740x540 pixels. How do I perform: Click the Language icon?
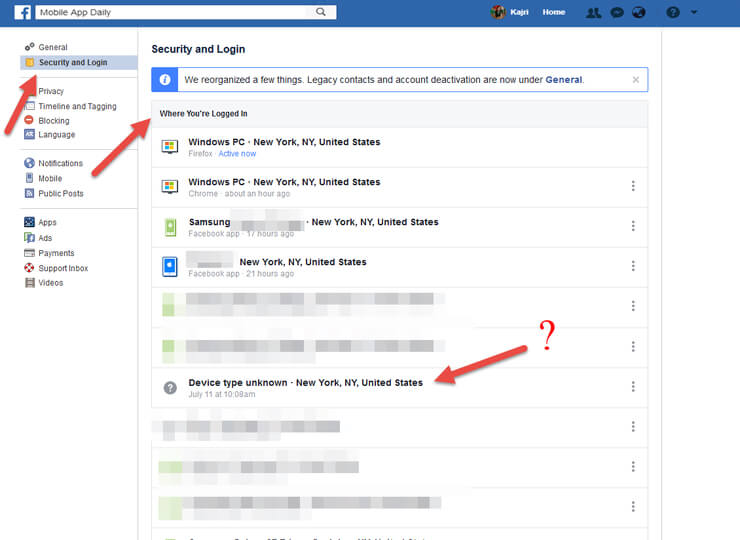[x=29, y=134]
